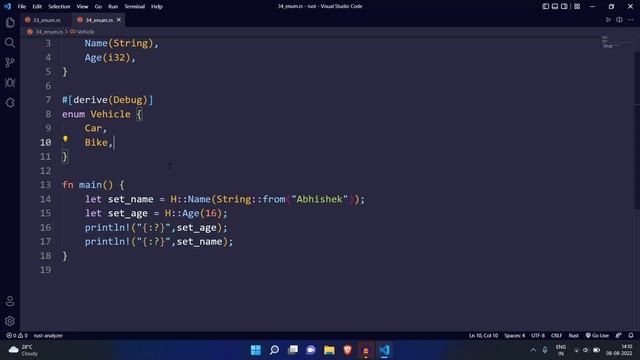Toggle the primary side bar layout
Screen dimensions: 640x360
(x=546, y=6)
